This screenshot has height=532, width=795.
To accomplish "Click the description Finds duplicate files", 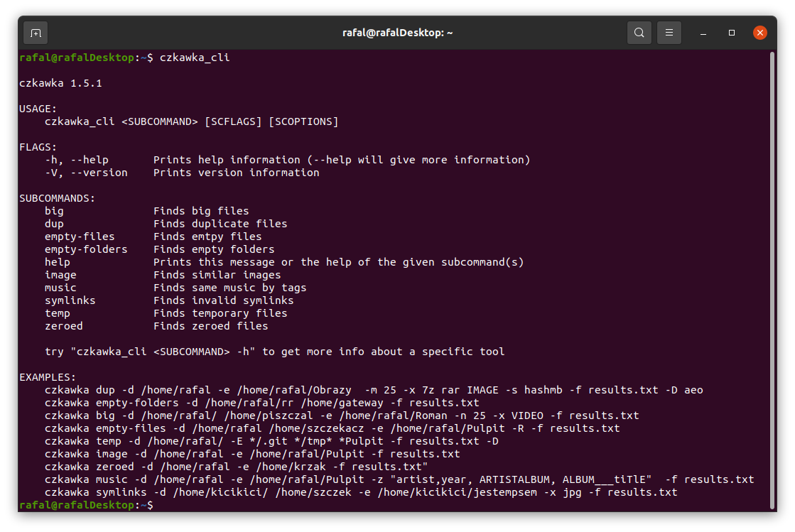I will click(220, 224).
